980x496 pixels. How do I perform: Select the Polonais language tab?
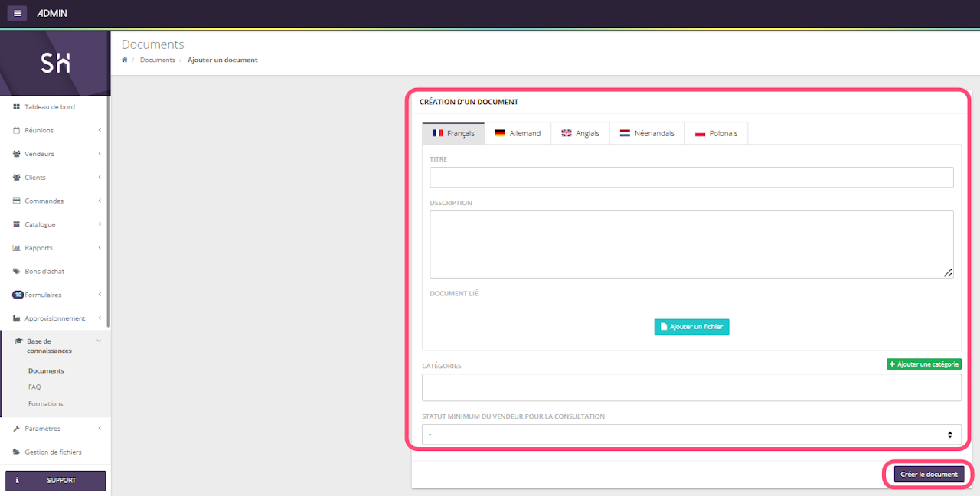pyautogui.click(x=716, y=133)
